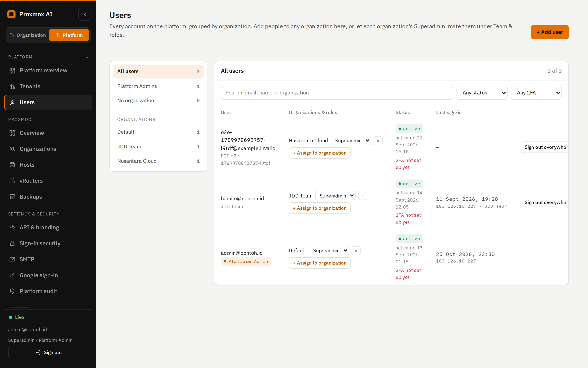
Task: Remove JDD Team assignment with the x button
Action: pyautogui.click(x=362, y=196)
